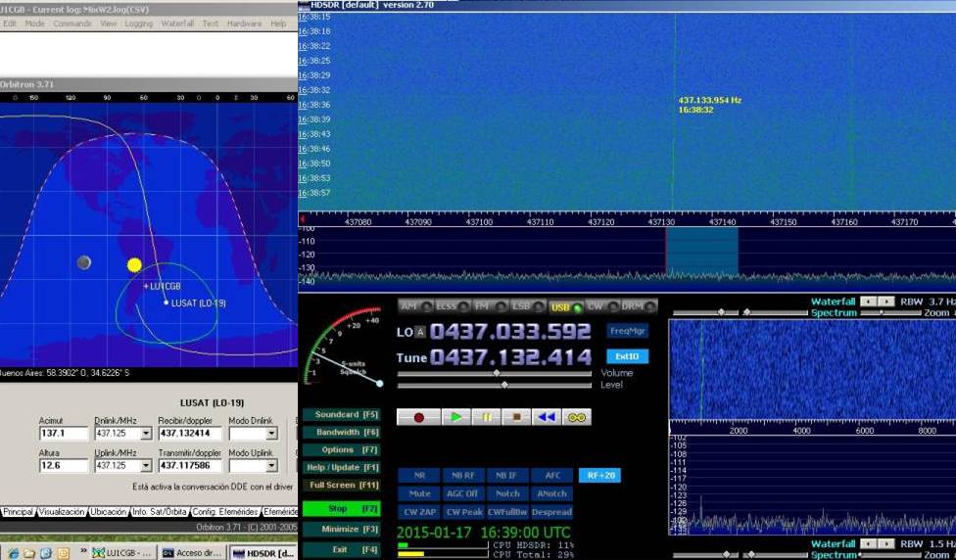Click the Acimut field showing 137.1
The height and width of the screenshot is (560, 956).
[x=64, y=434]
